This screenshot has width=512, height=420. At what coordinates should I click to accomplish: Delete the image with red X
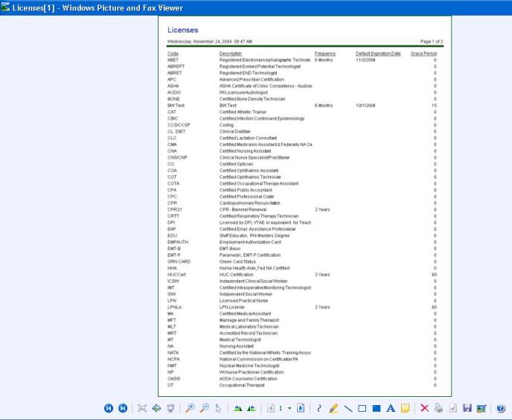[x=425, y=408]
